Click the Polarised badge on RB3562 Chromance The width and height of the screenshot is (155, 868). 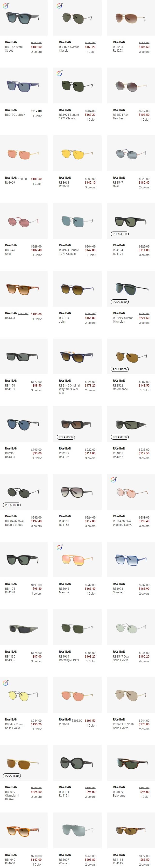coord(120,369)
